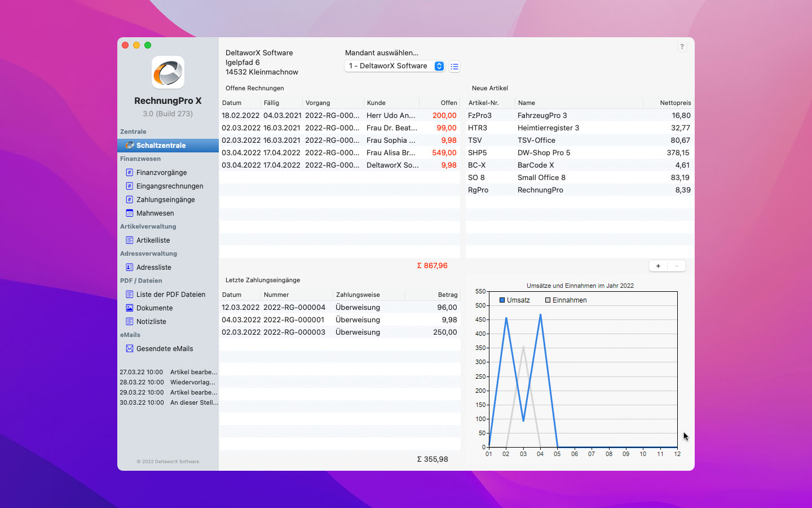This screenshot has height=508, width=812.
Task: Select Schaltzentrale in the sidebar
Action: tap(161, 146)
